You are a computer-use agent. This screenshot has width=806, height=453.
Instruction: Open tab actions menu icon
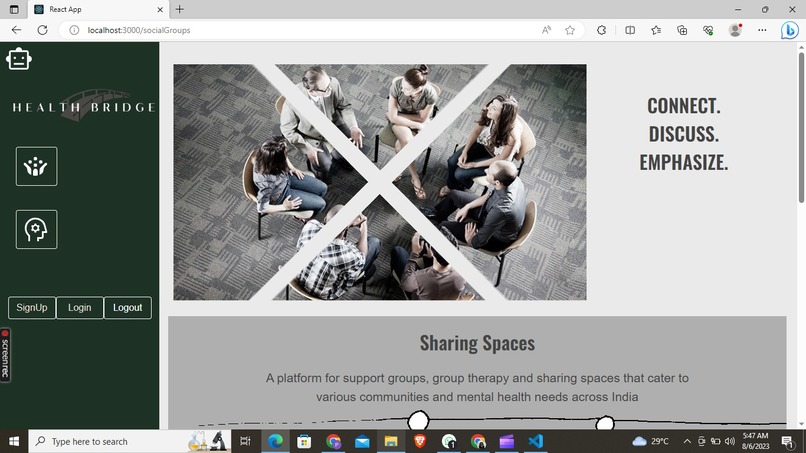click(x=14, y=9)
